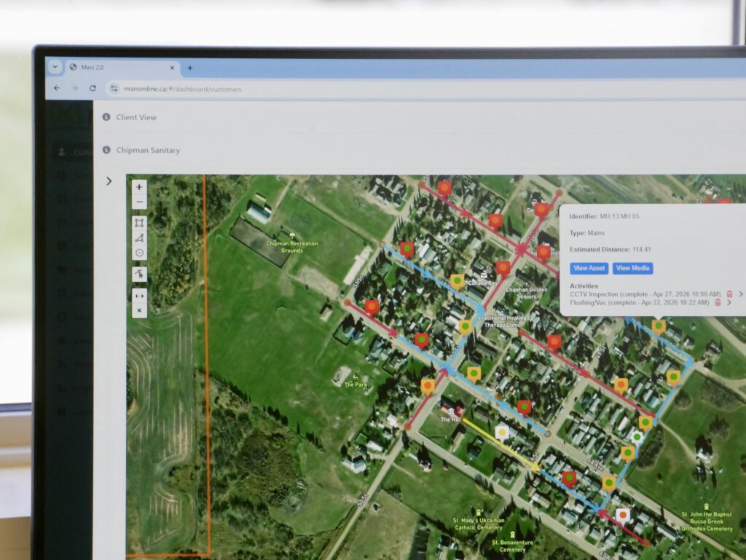The height and width of the screenshot is (560, 746).
Task: Click the info icon next to Chipman Sanitary
Action: [106, 150]
